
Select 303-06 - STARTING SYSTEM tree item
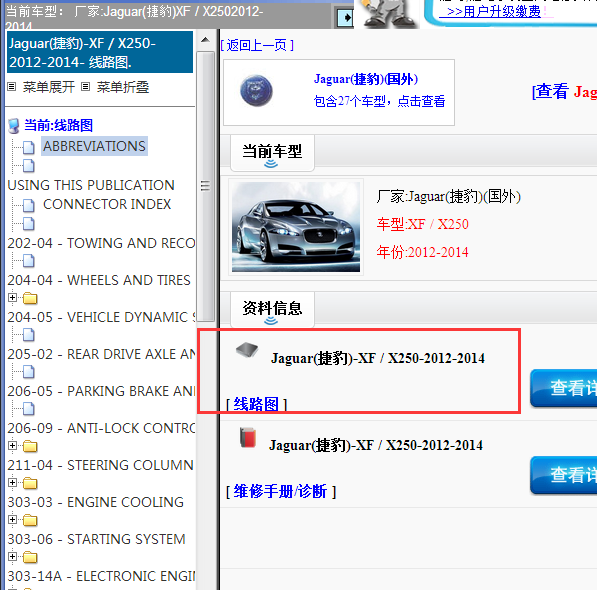96,539
